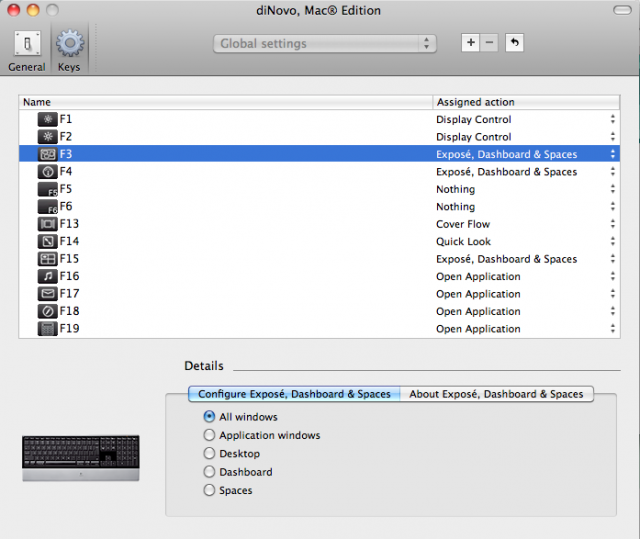Select F16 row's Open Application text
This screenshot has width=640, height=539.
[478, 277]
